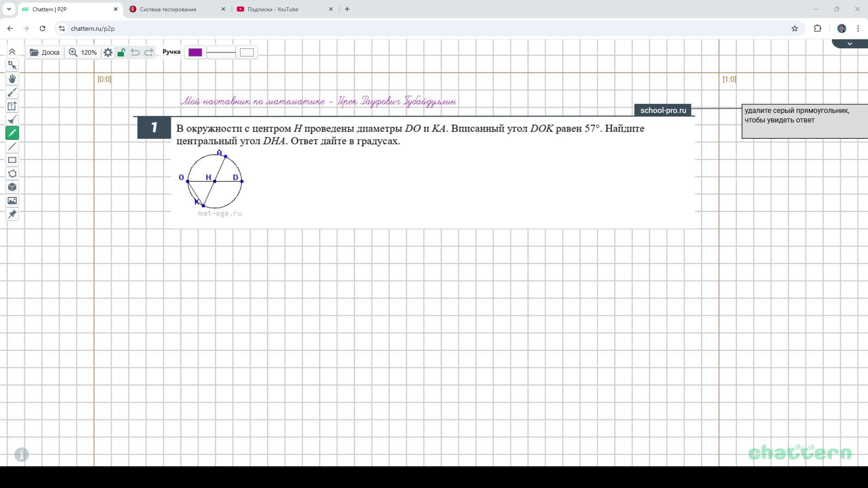Open the insert image tool

click(12, 201)
